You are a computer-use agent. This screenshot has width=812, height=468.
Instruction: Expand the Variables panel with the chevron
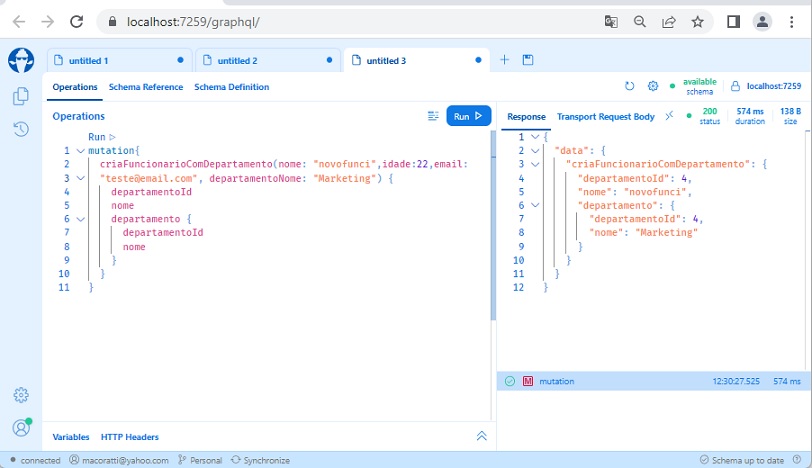click(x=481, y=436)
